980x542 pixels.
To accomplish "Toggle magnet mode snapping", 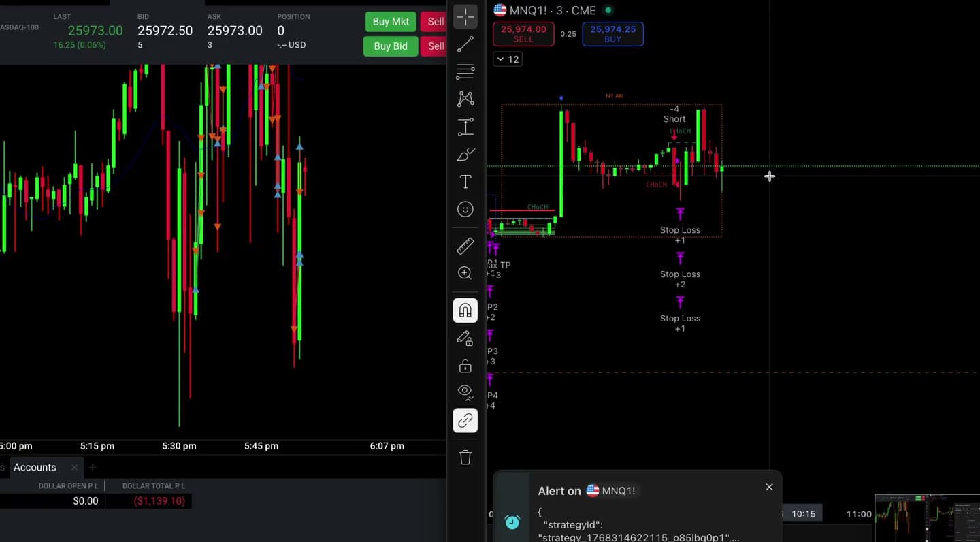I will (465, 310).
